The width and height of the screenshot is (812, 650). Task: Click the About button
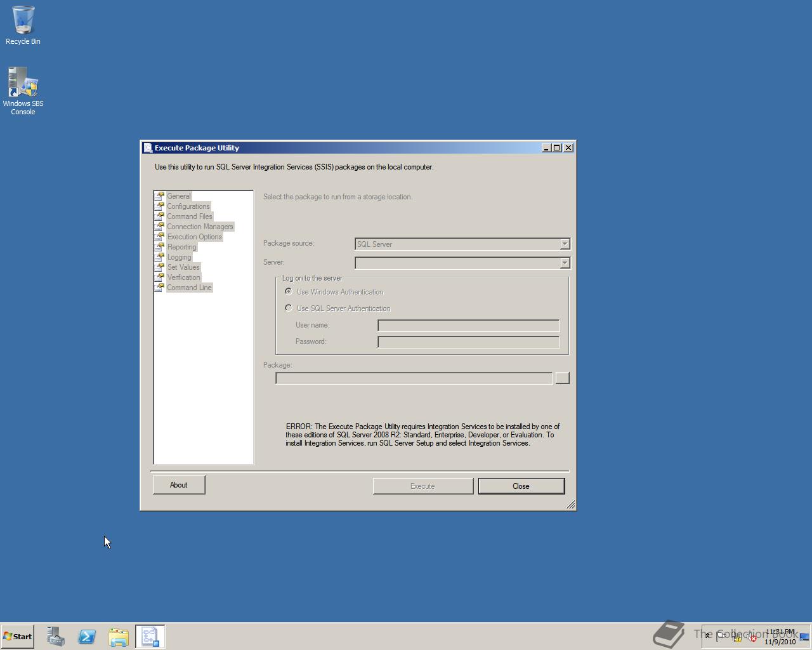tap(179, 485)
